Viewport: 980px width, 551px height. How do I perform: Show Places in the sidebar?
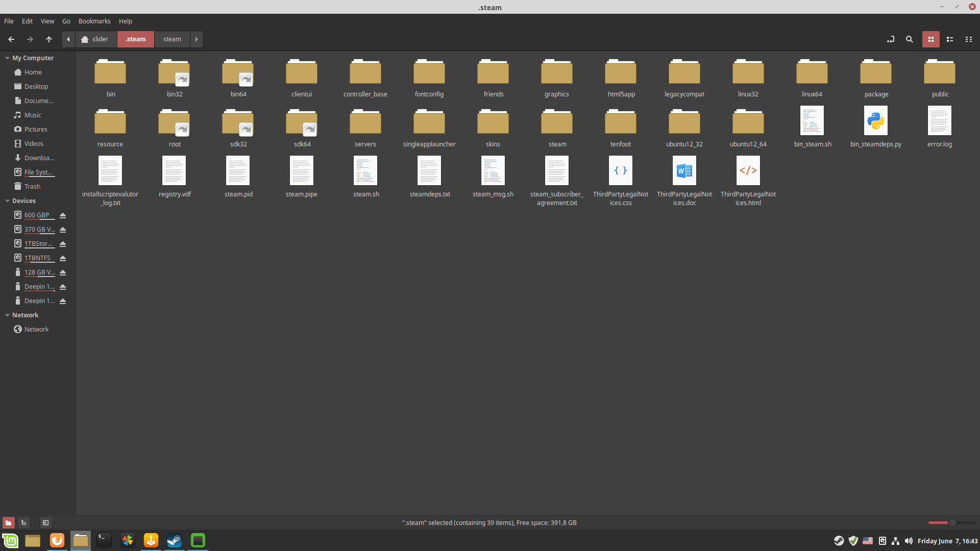(x=8, y=522)
